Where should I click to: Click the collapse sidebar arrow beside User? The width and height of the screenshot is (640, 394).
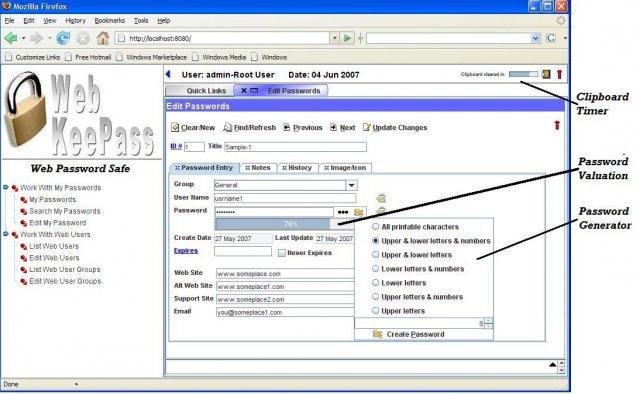[x=168, y=74]
